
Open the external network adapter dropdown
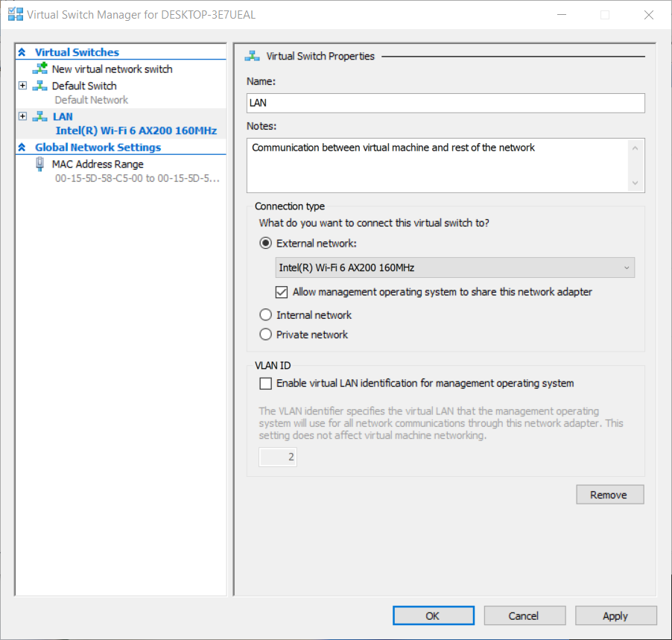pos(455,267)
